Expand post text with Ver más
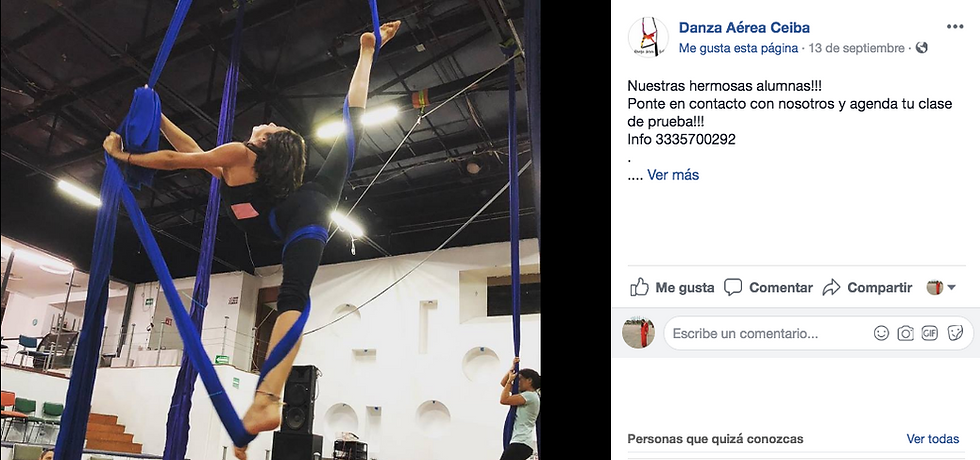 pyautogui.click(x=673, y=175)
